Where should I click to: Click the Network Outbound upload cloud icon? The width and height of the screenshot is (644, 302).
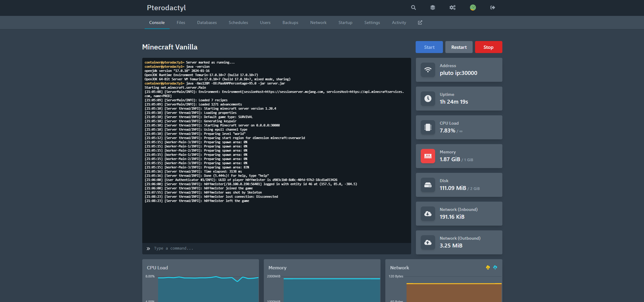point(428,242)
